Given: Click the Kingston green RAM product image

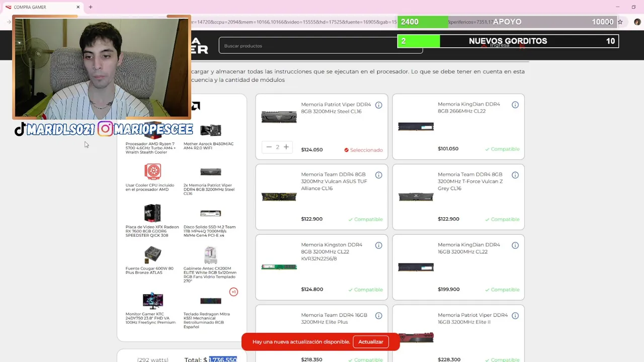Looking at the screenshot, I should [x=279, y=267].
